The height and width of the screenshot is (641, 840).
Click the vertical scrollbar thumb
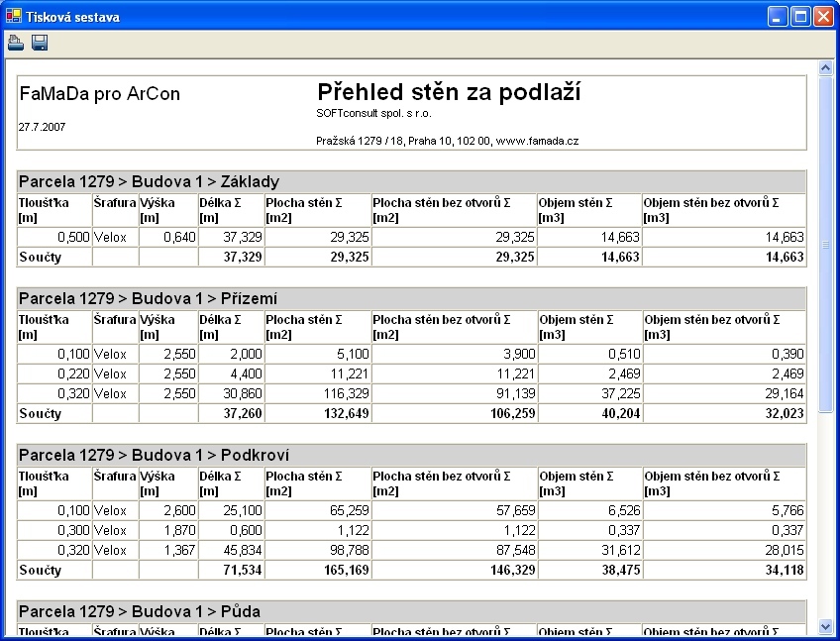[825, 245]
